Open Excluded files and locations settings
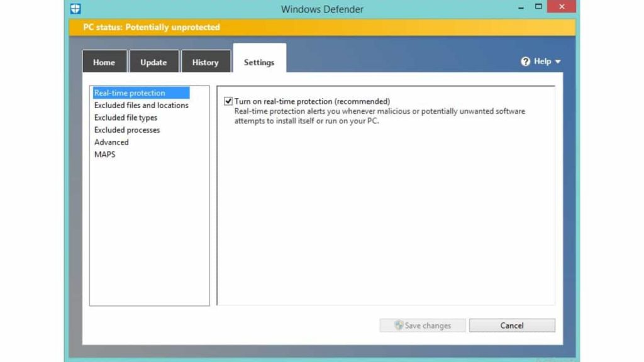The width and height of the screenshot is (644, 362). 142,105
